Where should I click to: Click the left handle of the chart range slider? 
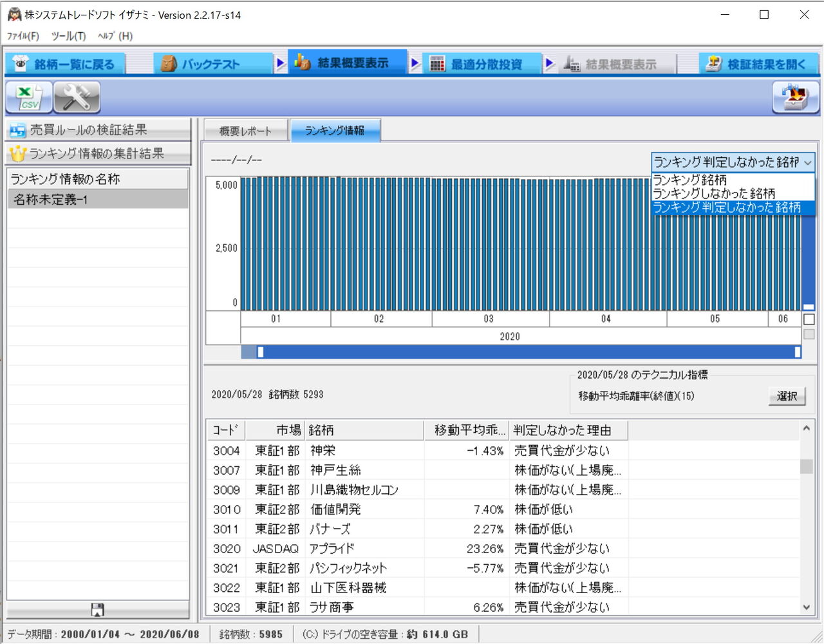[x=260, y=352]
